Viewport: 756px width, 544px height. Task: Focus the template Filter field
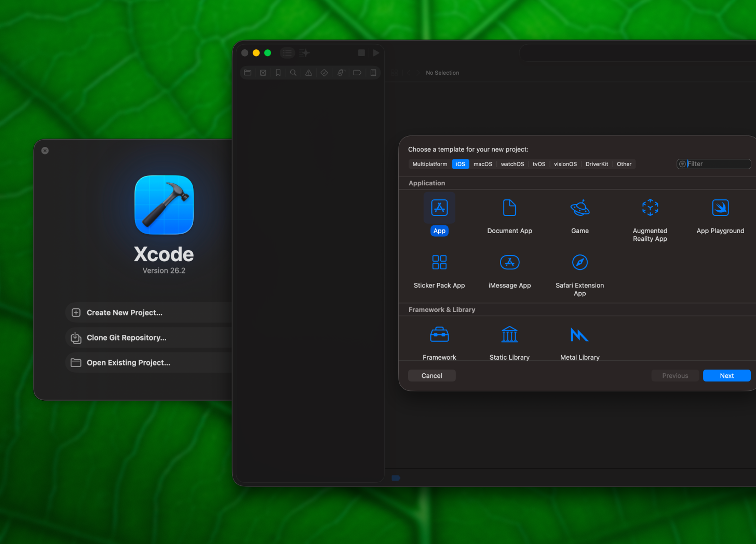pos(714,164)
